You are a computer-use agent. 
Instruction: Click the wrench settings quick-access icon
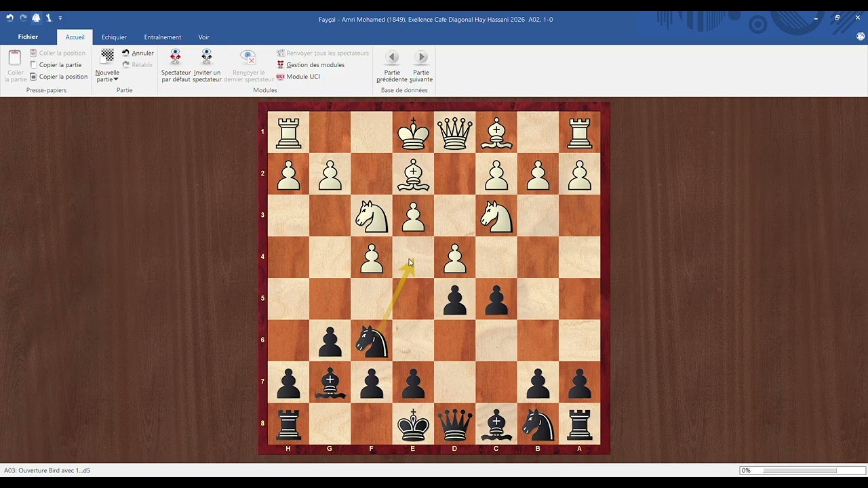(48, 18)
